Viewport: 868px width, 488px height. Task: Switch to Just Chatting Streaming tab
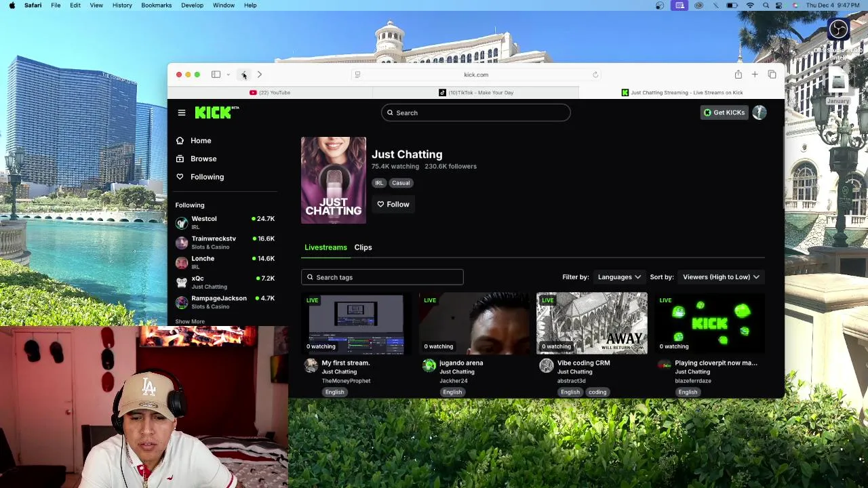pos(682,92)
